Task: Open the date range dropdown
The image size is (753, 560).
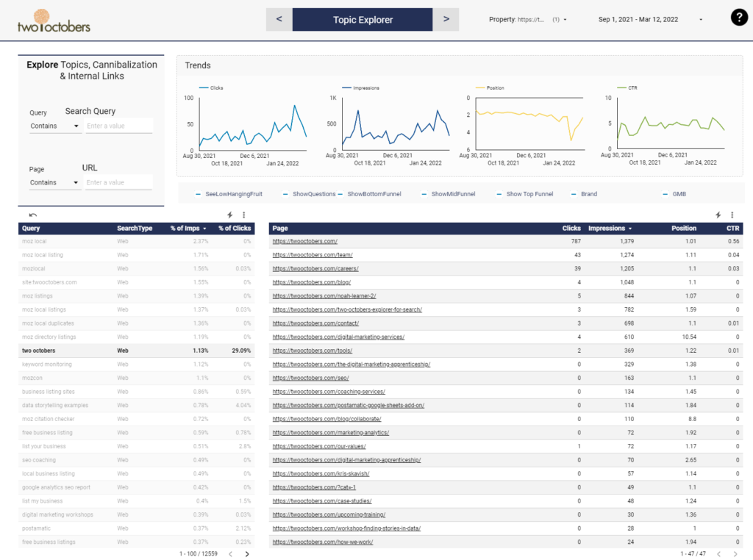Action: 650,20
